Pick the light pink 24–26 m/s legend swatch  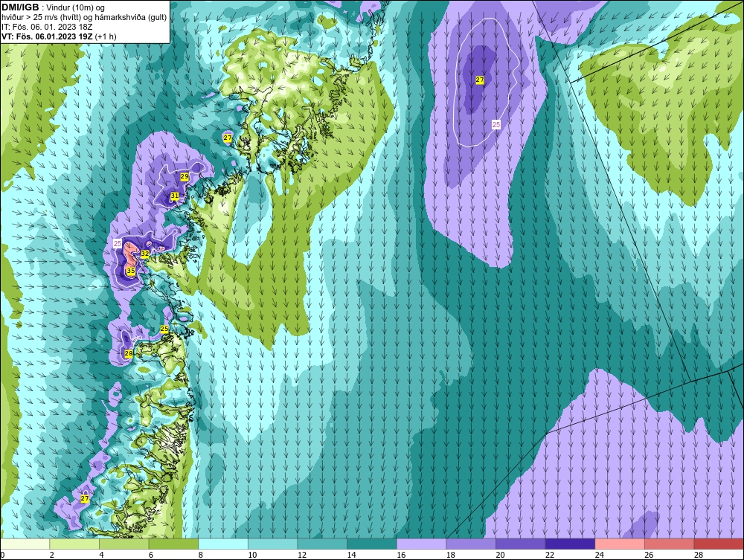pos(620,544)
